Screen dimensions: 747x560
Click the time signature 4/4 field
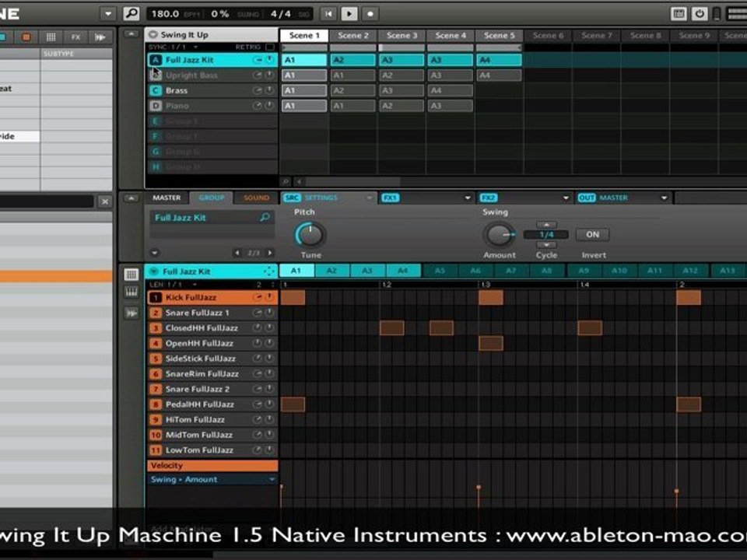point(281,13)
